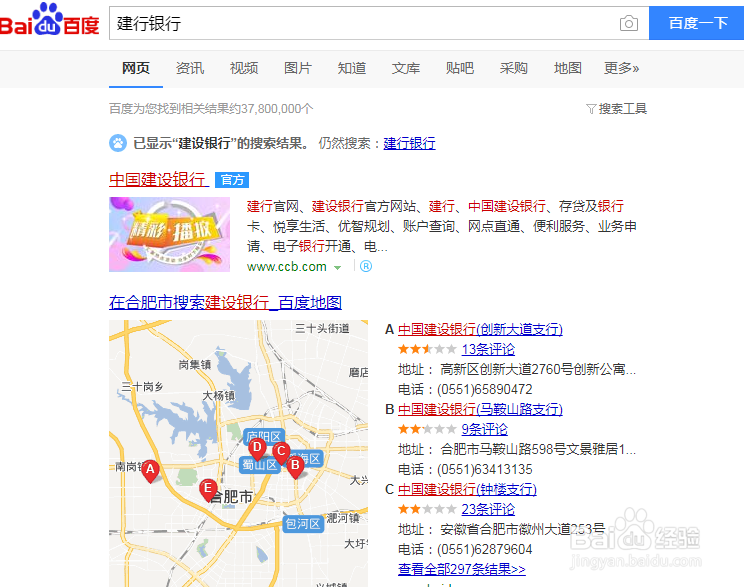Image resolution: width=744 pixels, height=587 pixels.
Task: Switch to the 视频 tab
Action: click(x=244, y=68)
